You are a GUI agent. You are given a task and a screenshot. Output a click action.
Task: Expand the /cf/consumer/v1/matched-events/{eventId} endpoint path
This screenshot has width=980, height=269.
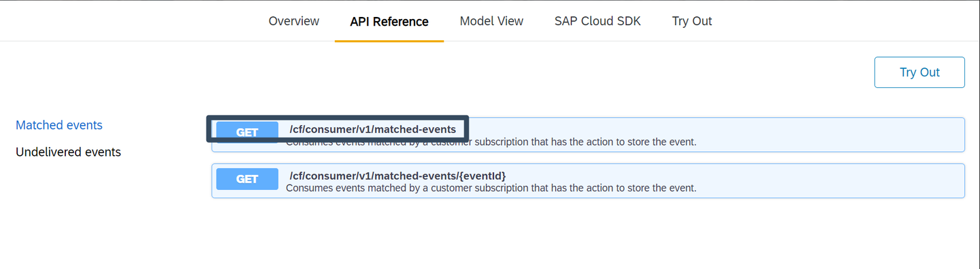[397, 176]
